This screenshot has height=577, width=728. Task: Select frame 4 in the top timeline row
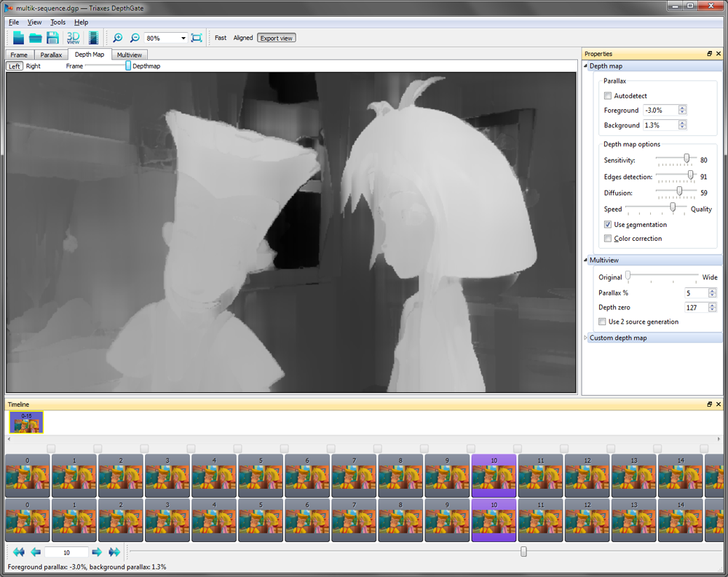point(214,475)
